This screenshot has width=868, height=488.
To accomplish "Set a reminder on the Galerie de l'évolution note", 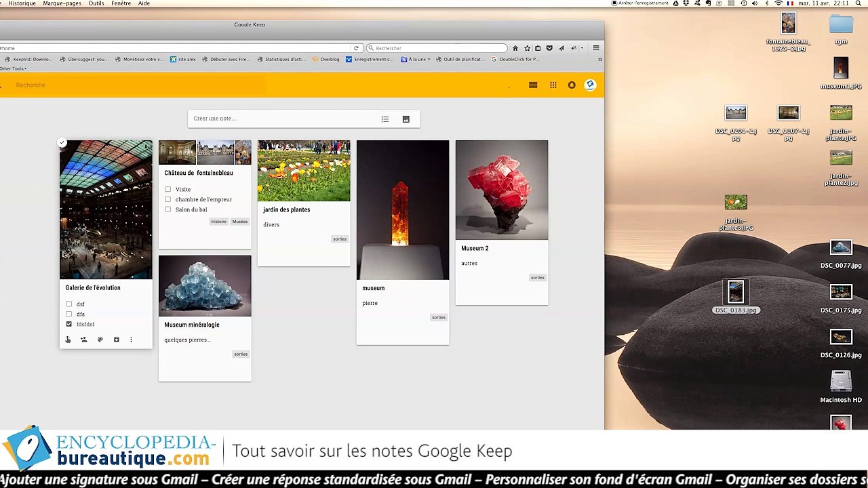I will click(68, 340).
